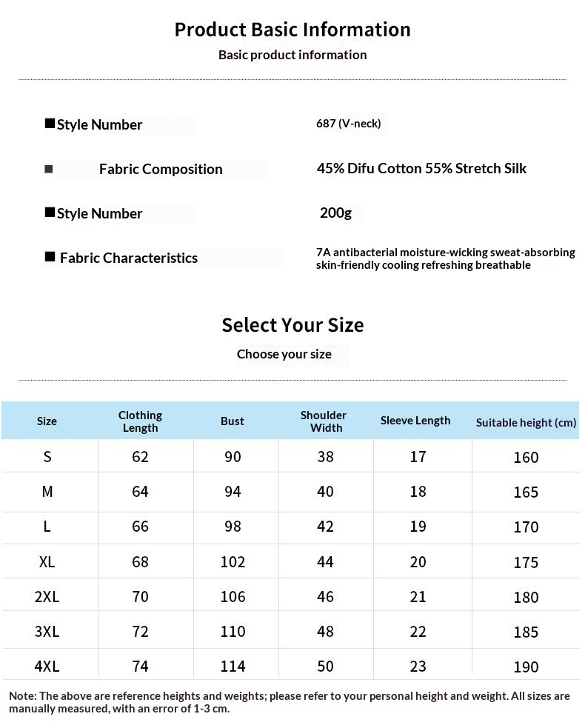
Task: Select the Select Your Size heading
Action: (292, 325)
